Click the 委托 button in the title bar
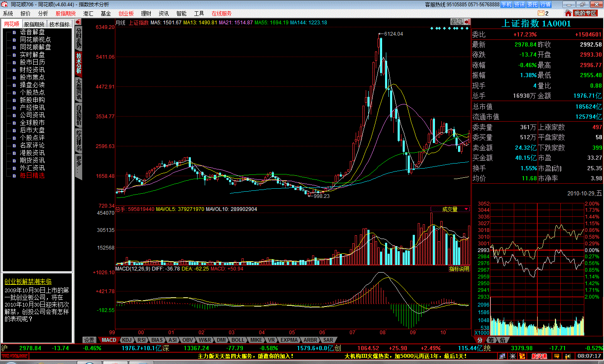 [532, 5]
